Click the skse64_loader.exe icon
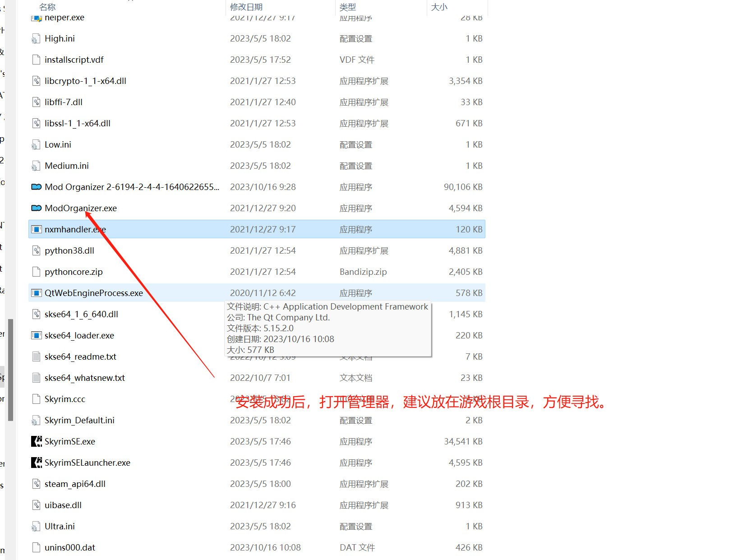 (x=36, y=335)
